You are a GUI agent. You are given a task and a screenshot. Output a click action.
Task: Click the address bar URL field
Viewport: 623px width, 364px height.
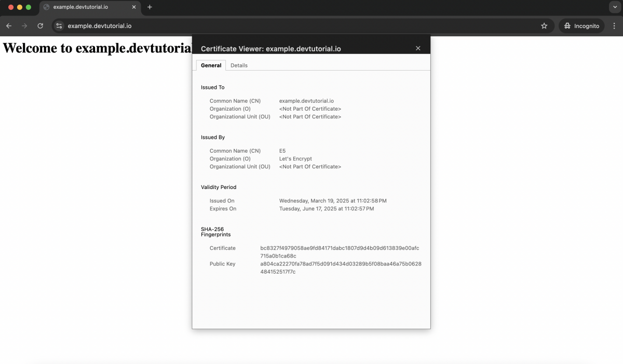click(x=301, y=26)
